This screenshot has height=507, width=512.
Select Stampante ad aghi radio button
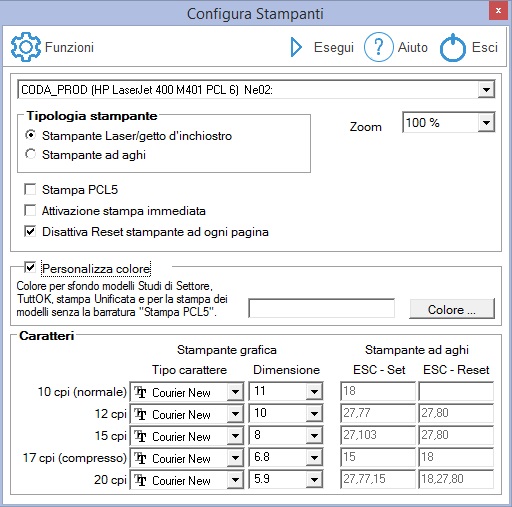30,154
